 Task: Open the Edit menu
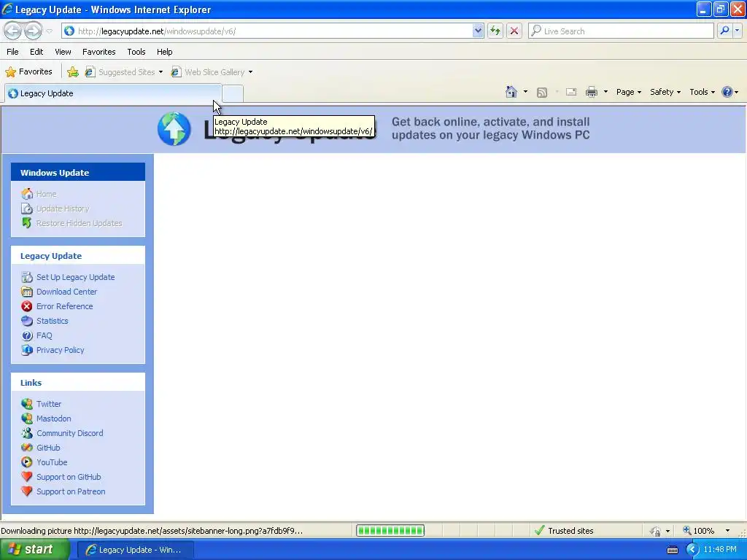[x=36, y=52]
